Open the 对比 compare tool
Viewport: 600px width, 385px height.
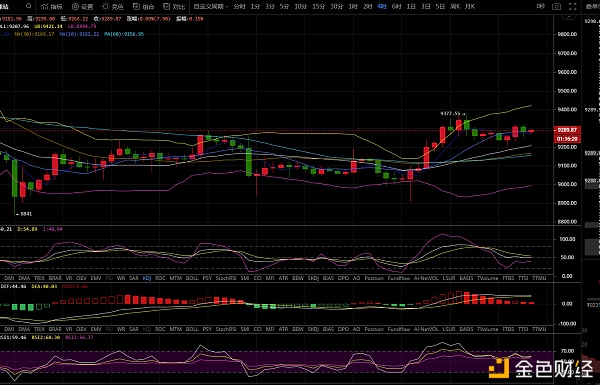174,7
